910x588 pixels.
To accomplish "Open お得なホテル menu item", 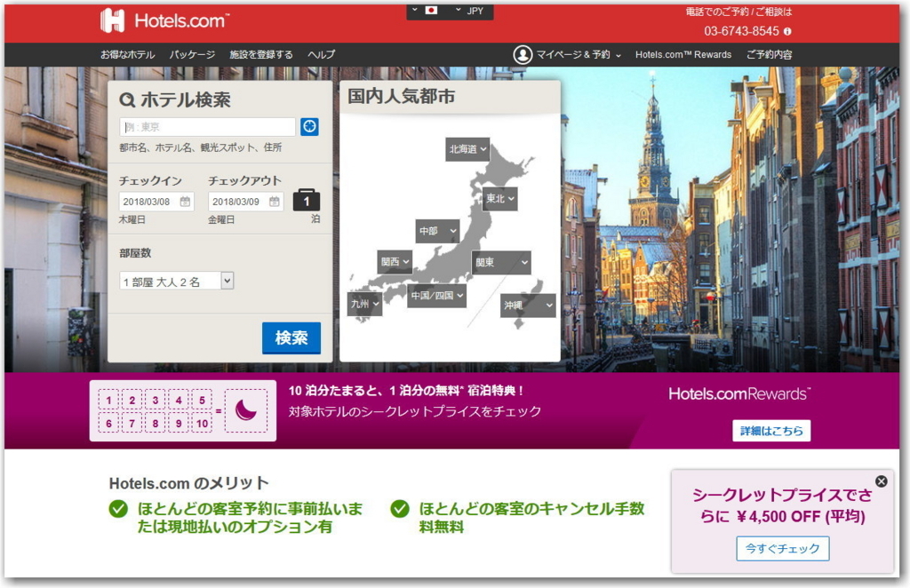I will click(x=128, y=54).
